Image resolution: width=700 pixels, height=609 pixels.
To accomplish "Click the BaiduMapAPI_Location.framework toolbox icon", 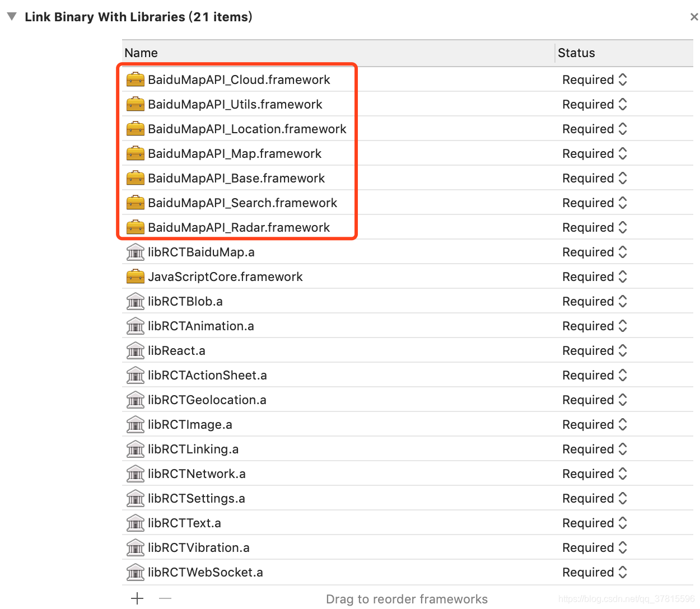I will tap(136, 129).
